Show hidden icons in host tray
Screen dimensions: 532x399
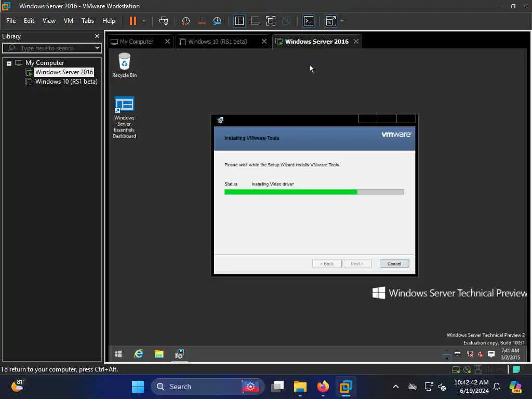coord(395,387)
